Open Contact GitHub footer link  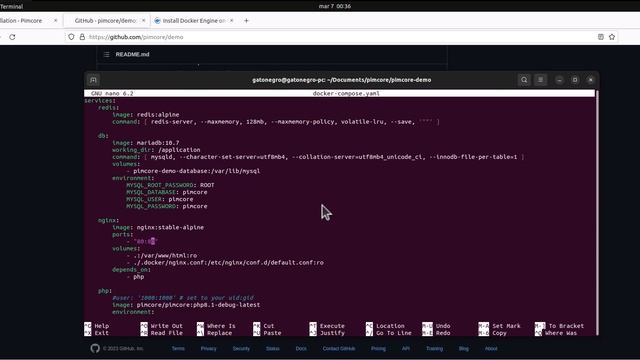click(339, 349)
